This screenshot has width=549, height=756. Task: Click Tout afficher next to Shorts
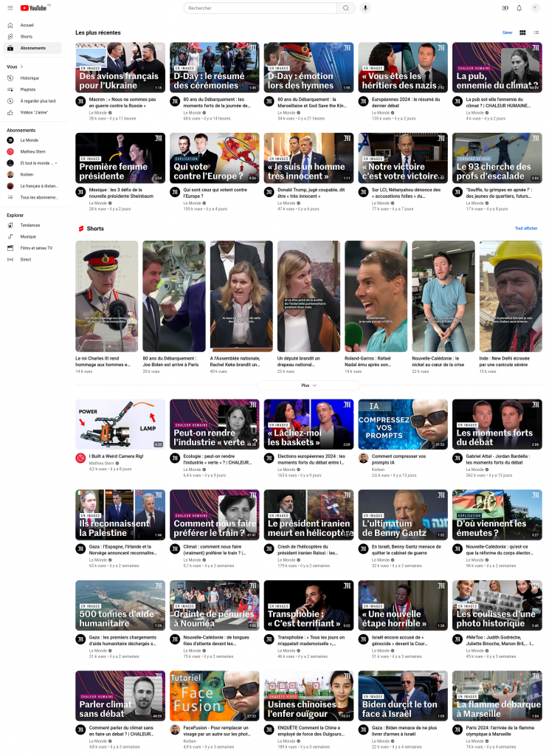(526, 228)
